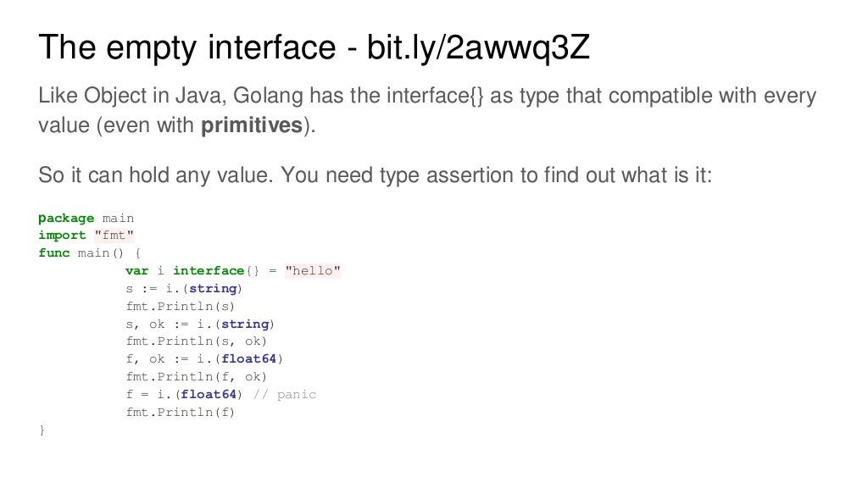868x488 pixels.
Task: Click the line "s, ok := i.(string)"
Action: 201,324
